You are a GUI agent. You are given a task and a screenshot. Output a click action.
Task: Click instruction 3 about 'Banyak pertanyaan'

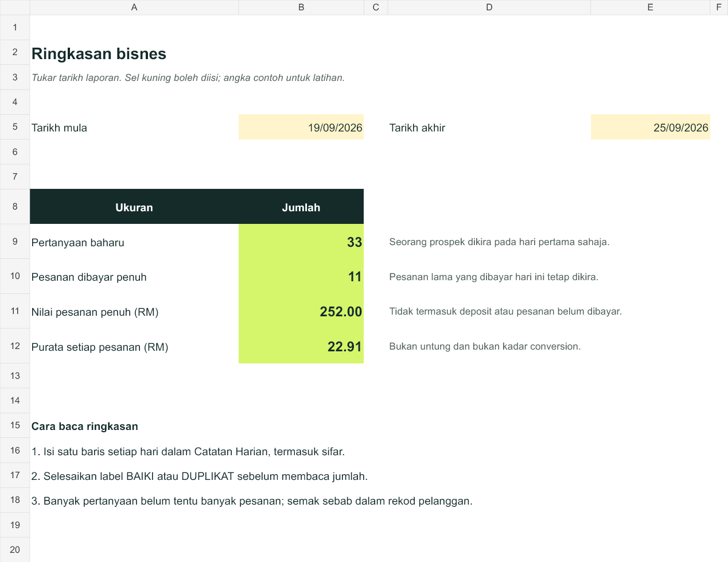point(252,501)
